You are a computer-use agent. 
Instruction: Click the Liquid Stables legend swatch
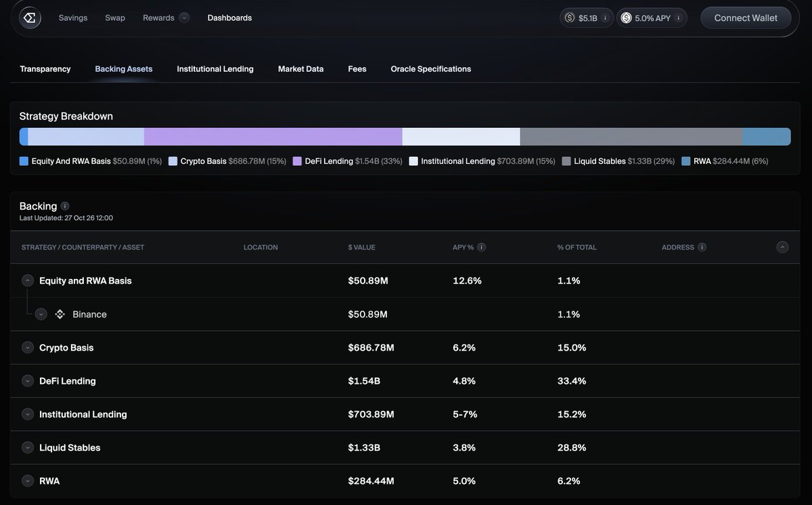pos(566,161)
